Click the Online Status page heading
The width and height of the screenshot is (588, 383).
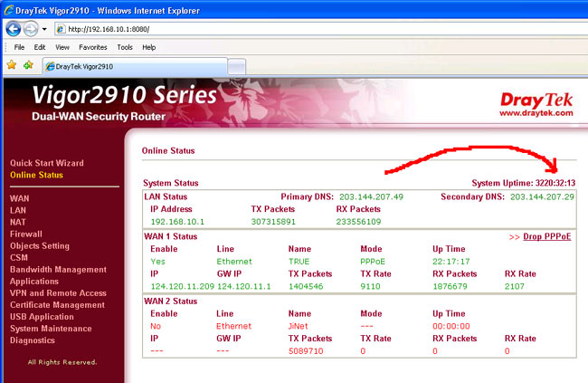point(168,151)
